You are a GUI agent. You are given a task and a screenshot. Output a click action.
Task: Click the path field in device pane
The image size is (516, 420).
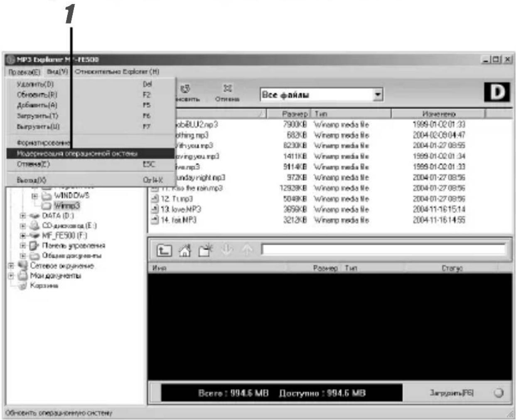coord(384,249)
